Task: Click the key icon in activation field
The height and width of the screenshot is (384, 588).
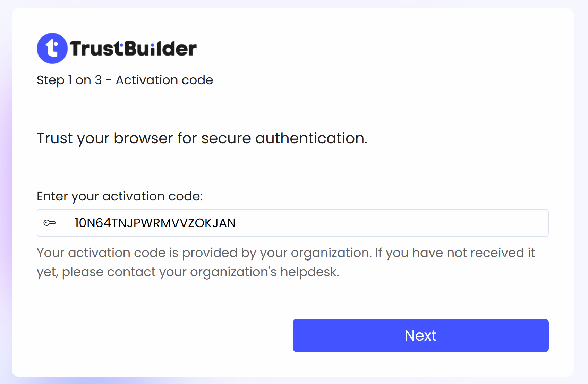Action: pyautogui.click(x=50, y=223)
